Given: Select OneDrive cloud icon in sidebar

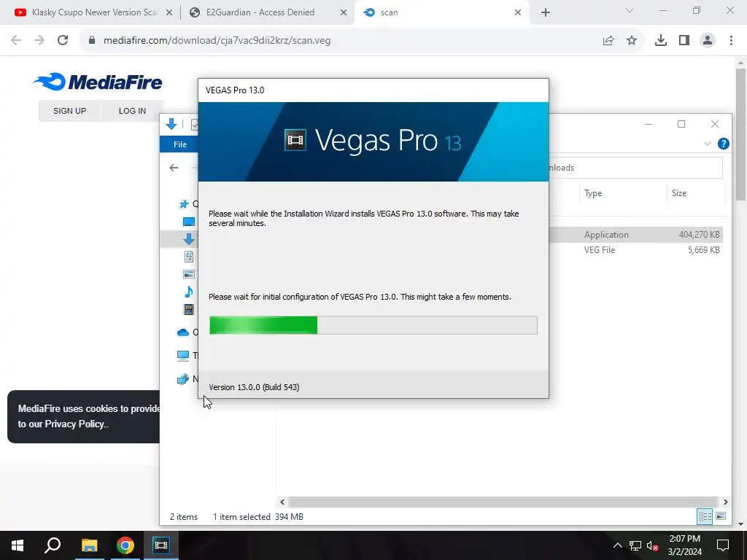Looking at the screenshot, I should 183,332.
